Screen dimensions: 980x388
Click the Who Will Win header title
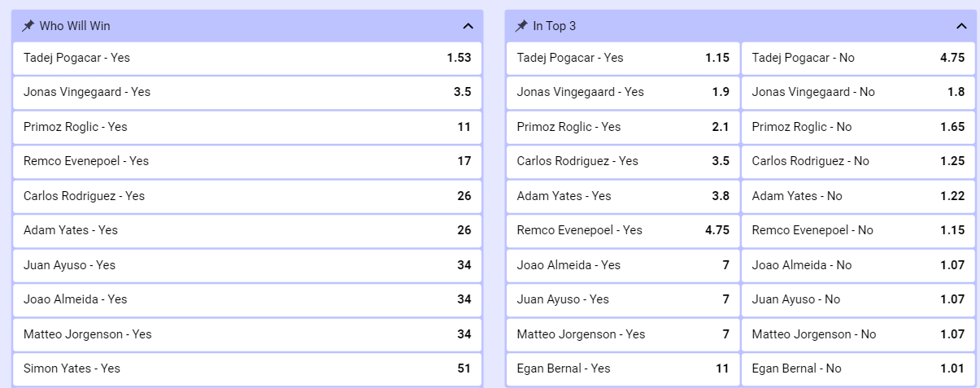click(75, 26)
